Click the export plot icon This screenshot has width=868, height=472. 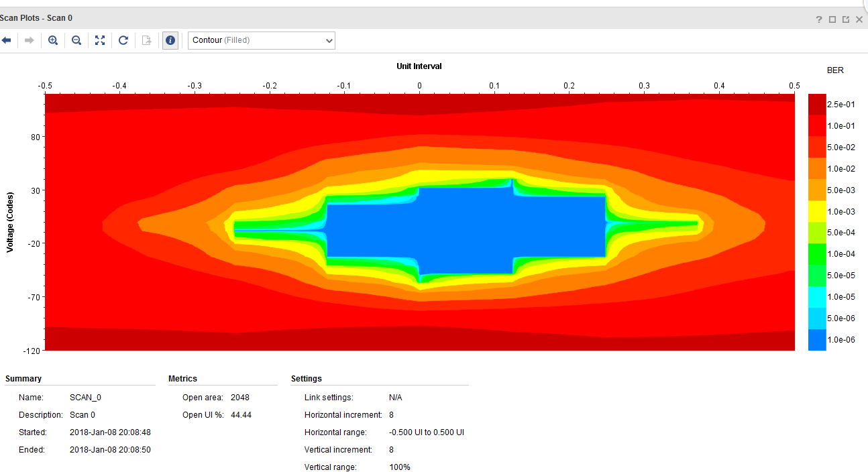tap(147, 40)
